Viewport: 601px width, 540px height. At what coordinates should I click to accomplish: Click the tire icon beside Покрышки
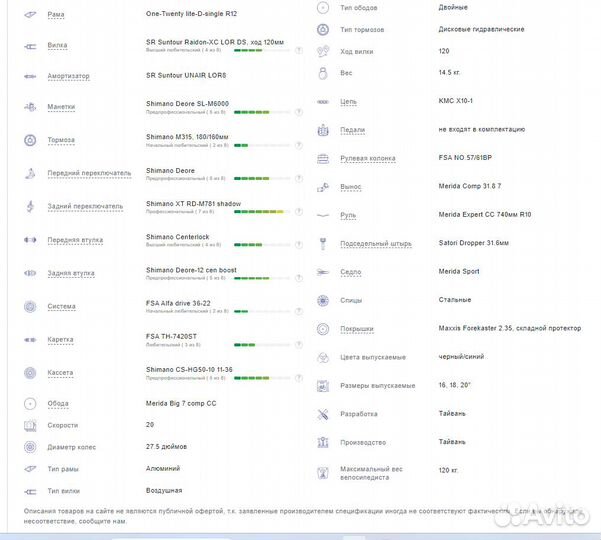pos(323,328)
